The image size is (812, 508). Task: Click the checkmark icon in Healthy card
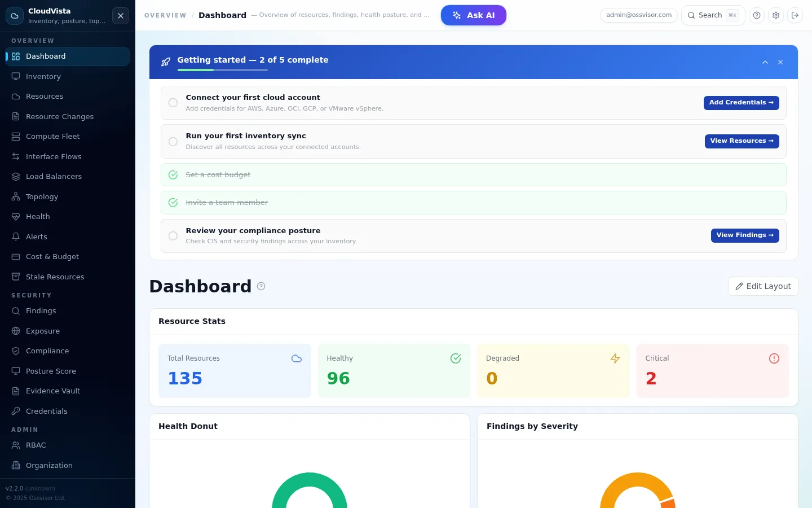(456, 358)
